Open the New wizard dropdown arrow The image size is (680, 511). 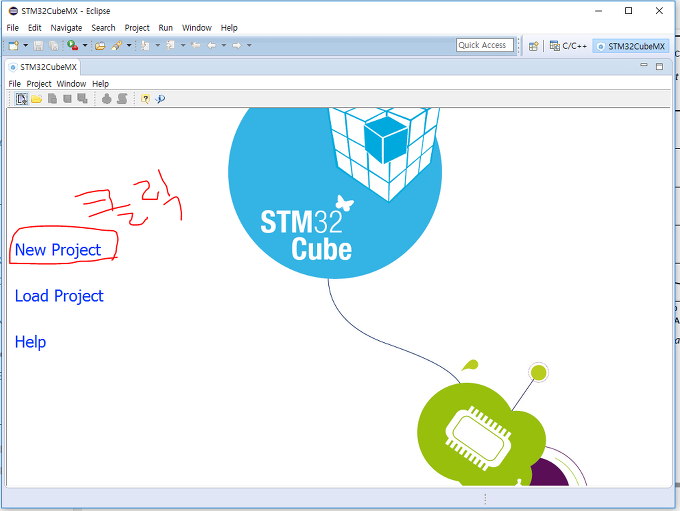[26, 45]
